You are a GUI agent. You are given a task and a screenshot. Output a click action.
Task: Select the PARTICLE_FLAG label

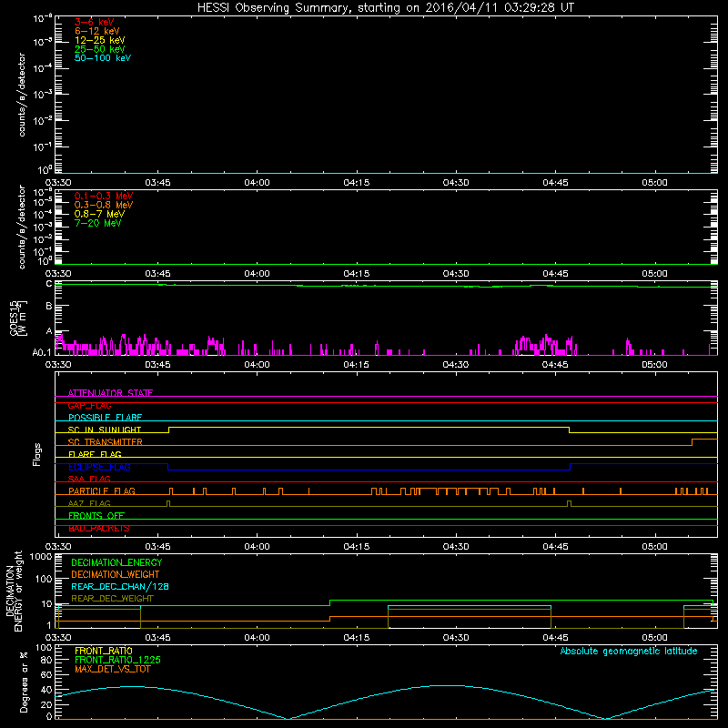(x=102, y=490)
